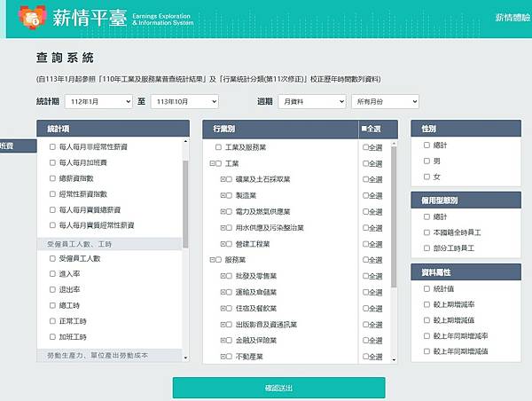
Task: Check the 製造業 checkbox
Action: tap(230, 195)
